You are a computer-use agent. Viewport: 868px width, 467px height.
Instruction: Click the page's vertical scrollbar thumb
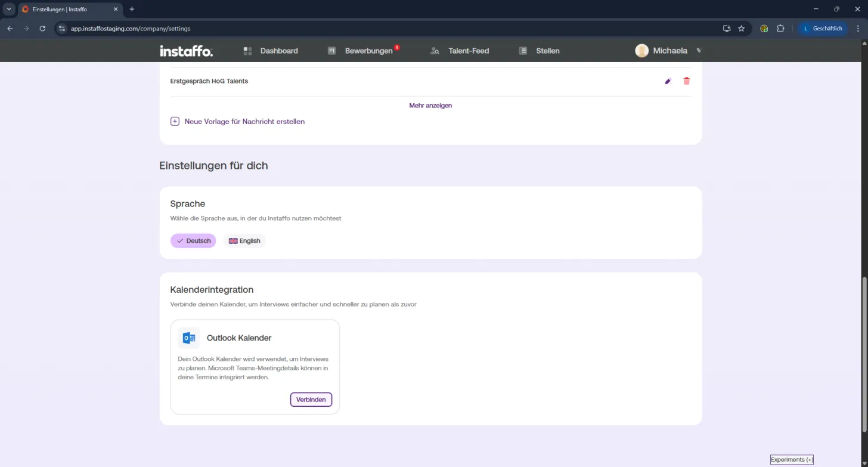coord(865,354)
